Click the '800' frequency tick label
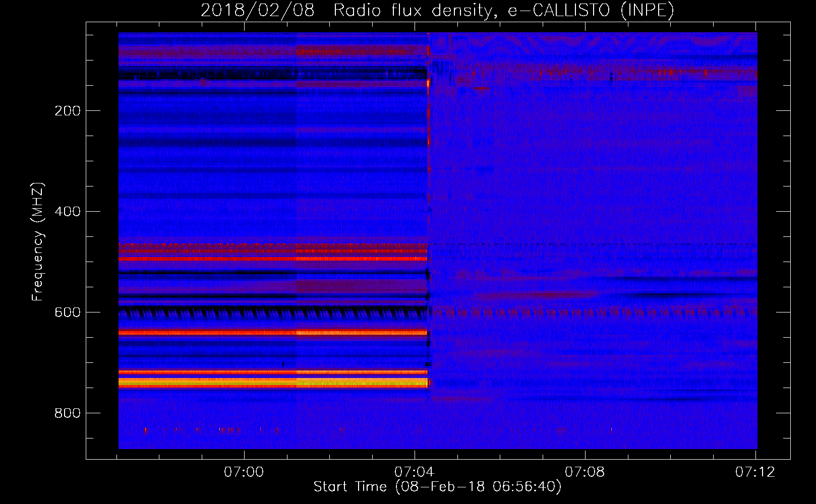 click(68, 413)
